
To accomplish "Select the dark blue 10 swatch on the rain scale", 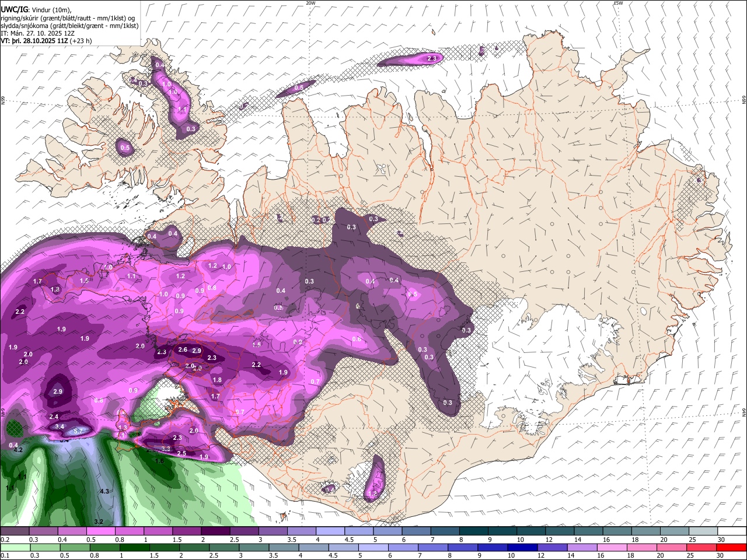I will [521, 547].
